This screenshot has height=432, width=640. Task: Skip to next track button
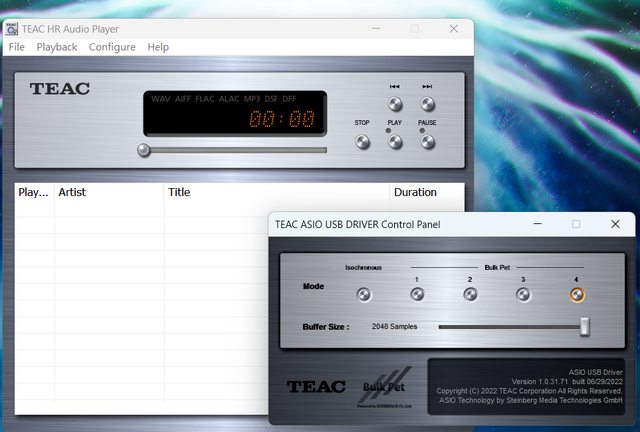click(428, 103)
